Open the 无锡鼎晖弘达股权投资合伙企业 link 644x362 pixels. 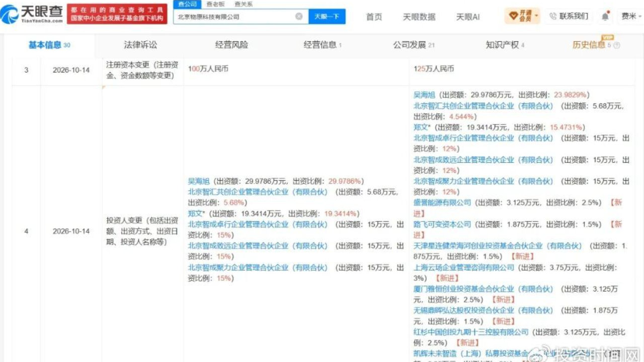(483, 311)
